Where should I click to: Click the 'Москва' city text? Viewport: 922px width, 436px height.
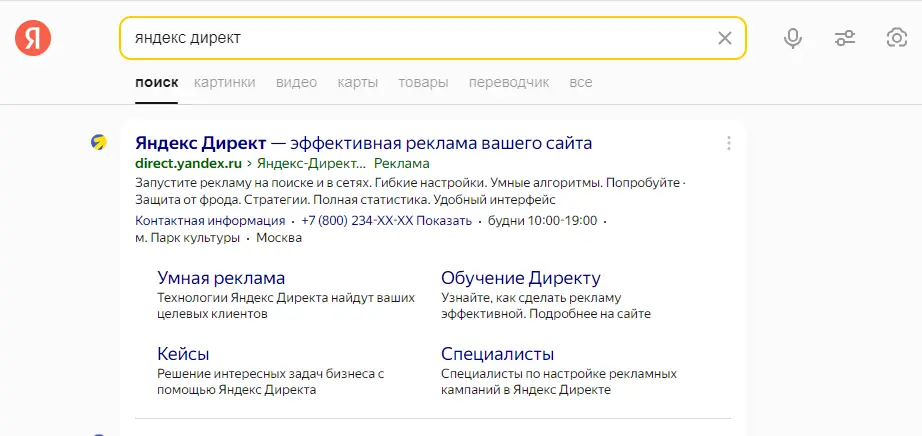[279, 238]
